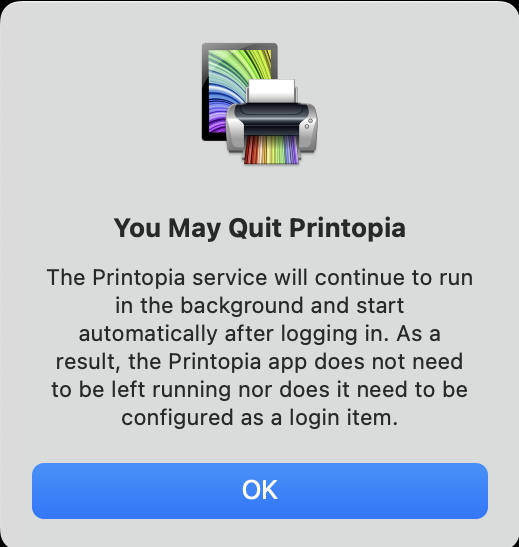Click the rainbow printout below the printer
Viewport: 519px width, 547px height.
(x=272, y=149)
